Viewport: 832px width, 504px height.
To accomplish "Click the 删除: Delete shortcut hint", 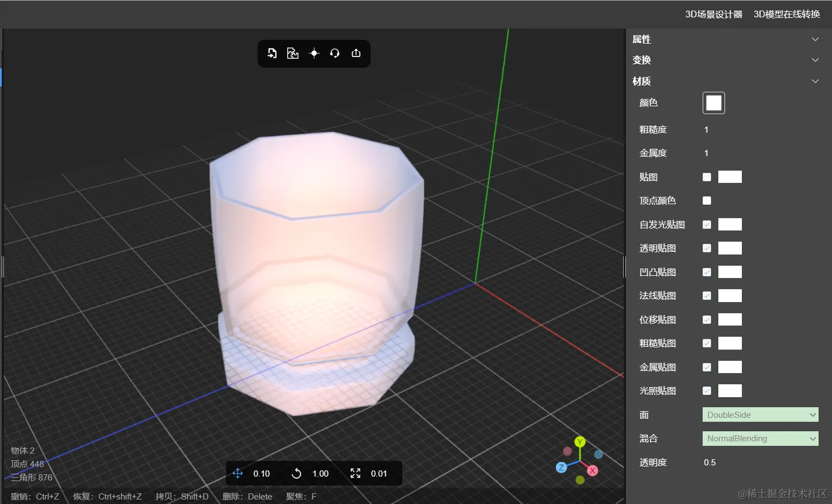I will pyautogui.click(x=247, y=496).
